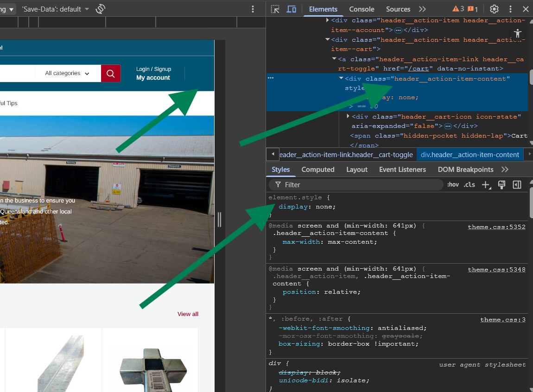This screenshot has width=533, height=392.
Task: Switch to the Console tab
Action: (362, 9)
